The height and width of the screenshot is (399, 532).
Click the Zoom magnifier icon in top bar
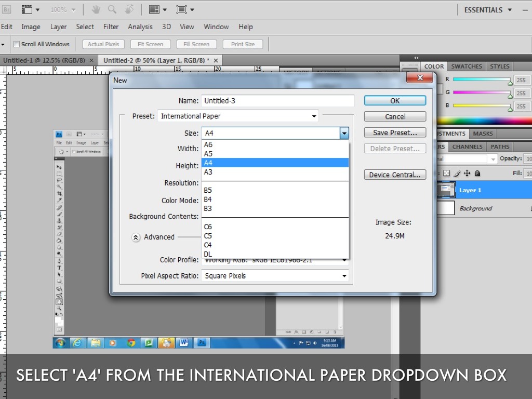click(x=112, y=9)
